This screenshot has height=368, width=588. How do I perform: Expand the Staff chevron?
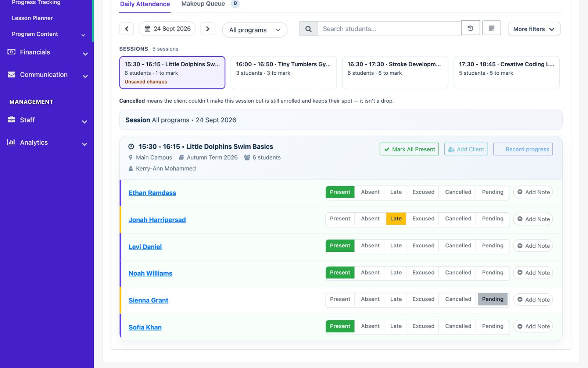coord(85,121)
